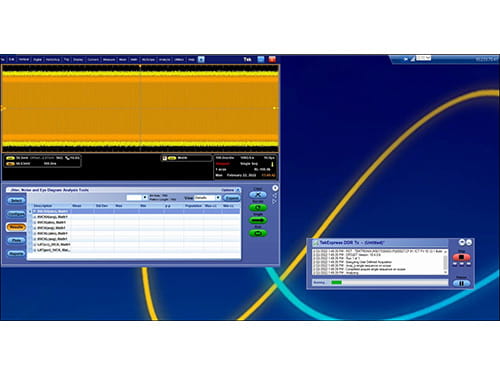The height and width of the screenshot is (375, 500).
Task: Click the green Run button
Action: point(258,233)
